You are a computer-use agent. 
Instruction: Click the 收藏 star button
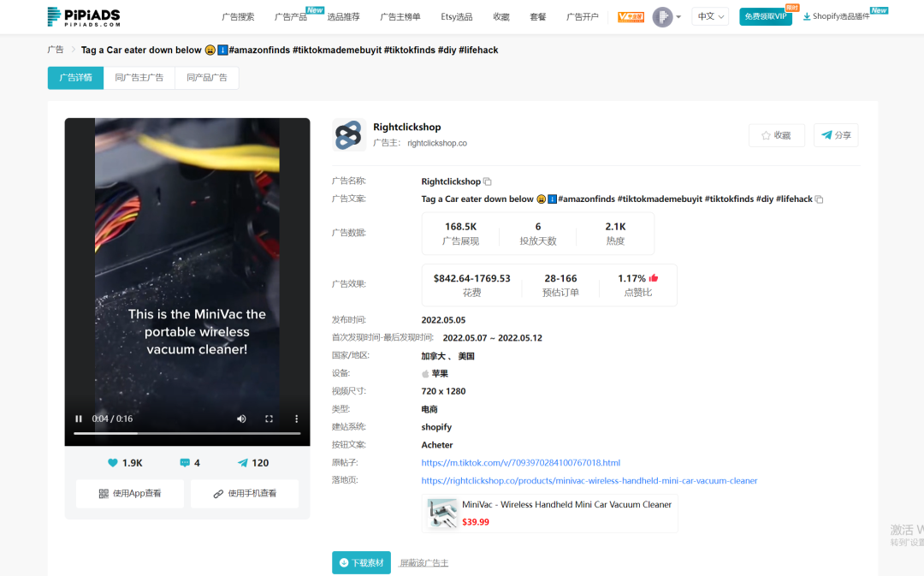pyautogui.click(x=776, y=135)
